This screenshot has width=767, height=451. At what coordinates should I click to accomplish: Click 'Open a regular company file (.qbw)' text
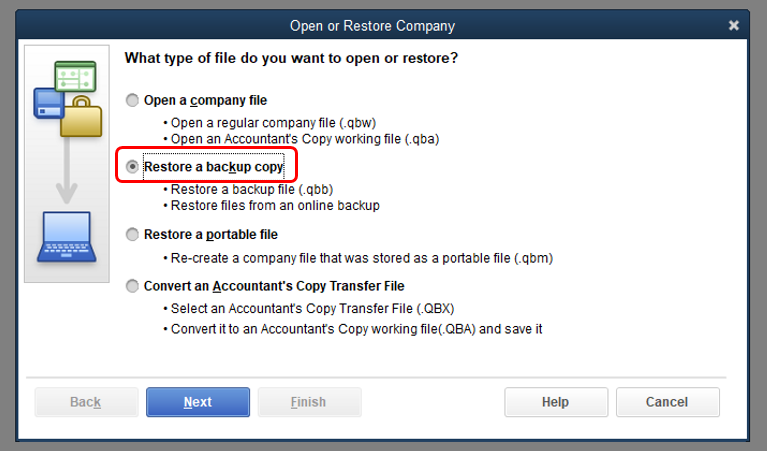pyautogui.click(x=270, y=123)
